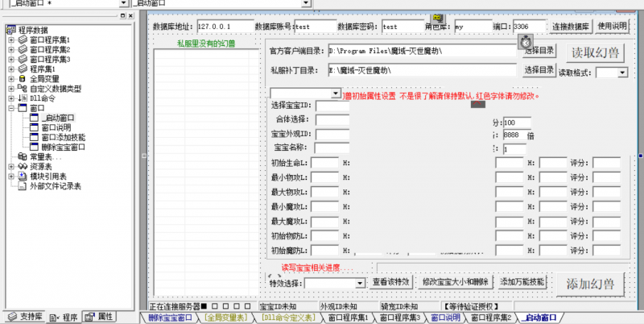Select the 全局变量 cylinder icon
This screenshot has width=644, height=324.
[23, 78]
